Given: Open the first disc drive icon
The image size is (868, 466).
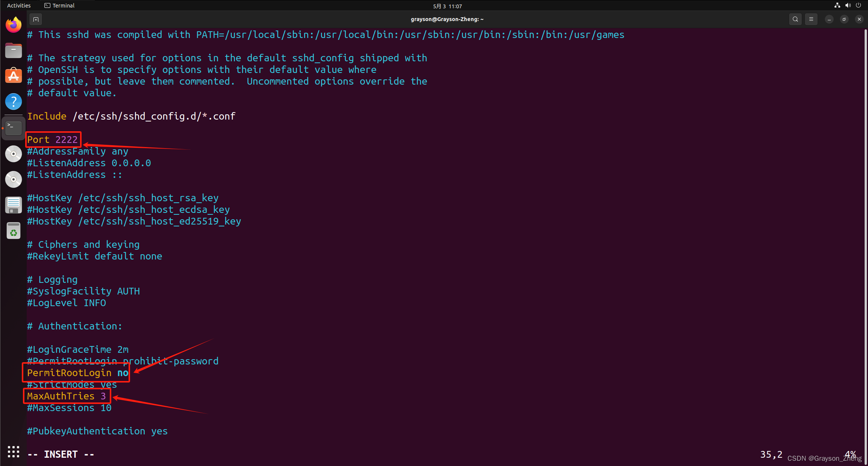Looking at the screenshot, I should click(14, 154).
